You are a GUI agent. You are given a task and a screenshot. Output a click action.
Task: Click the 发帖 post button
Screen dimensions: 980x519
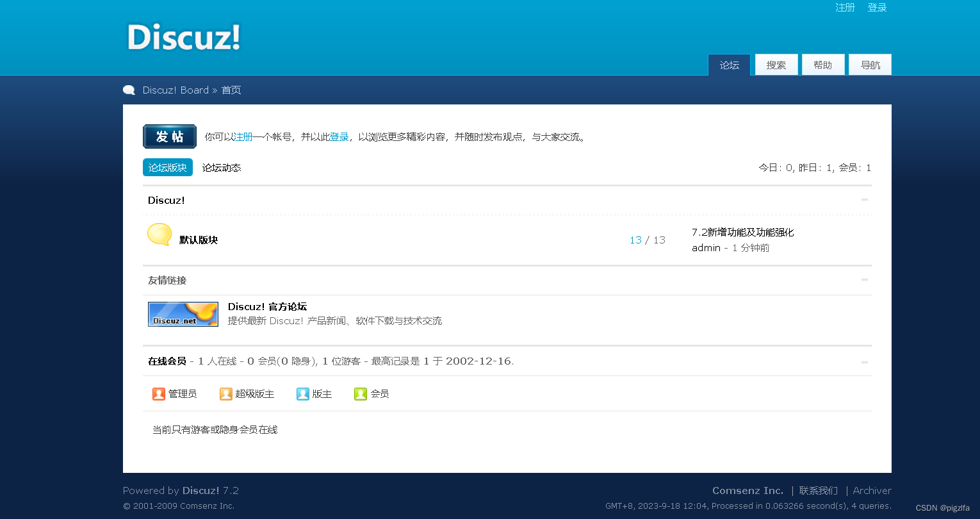(169, 136)
